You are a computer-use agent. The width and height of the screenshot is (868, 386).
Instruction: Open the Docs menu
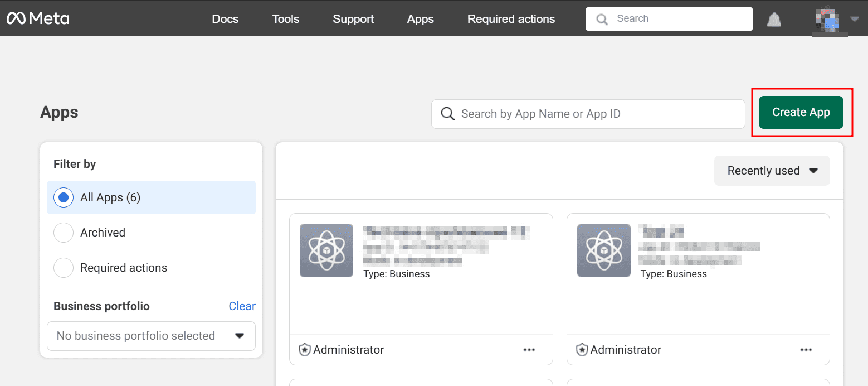pyautogui.click(x=225, y=19)
